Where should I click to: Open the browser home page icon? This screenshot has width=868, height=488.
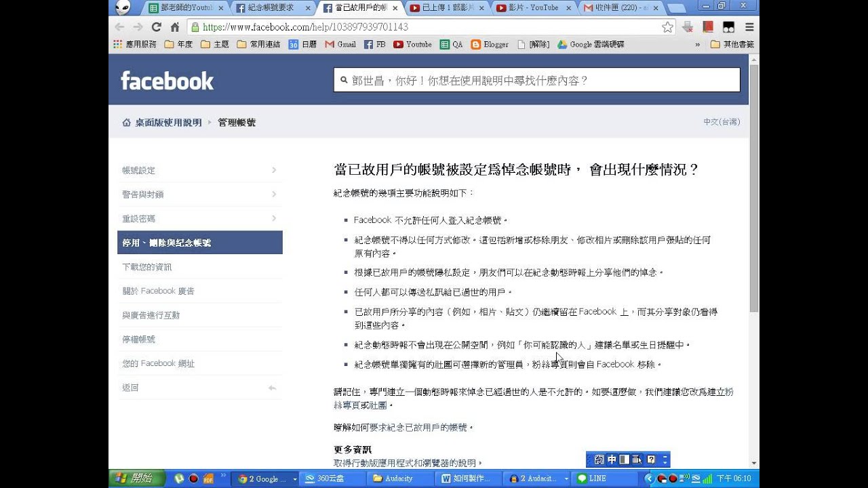174,27
